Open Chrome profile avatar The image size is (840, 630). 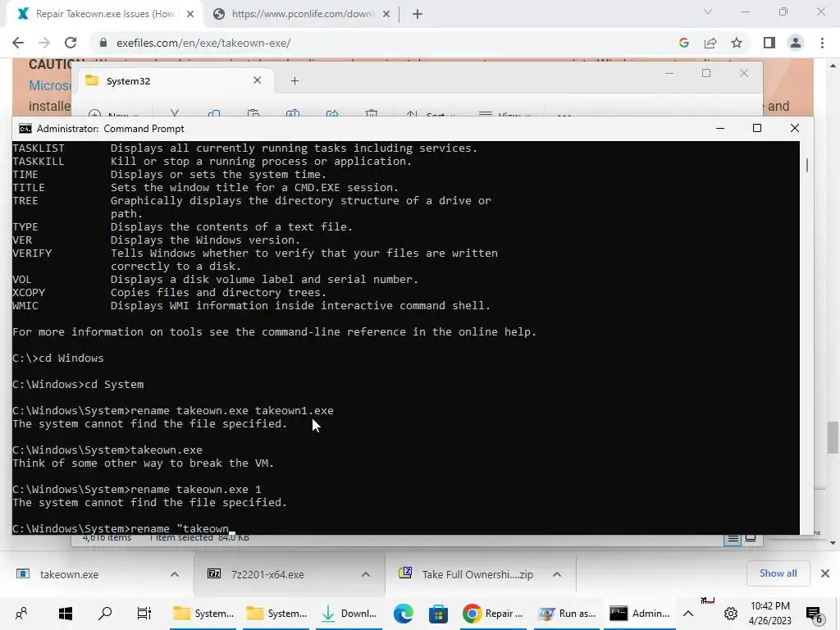click(x=796, y=43)
